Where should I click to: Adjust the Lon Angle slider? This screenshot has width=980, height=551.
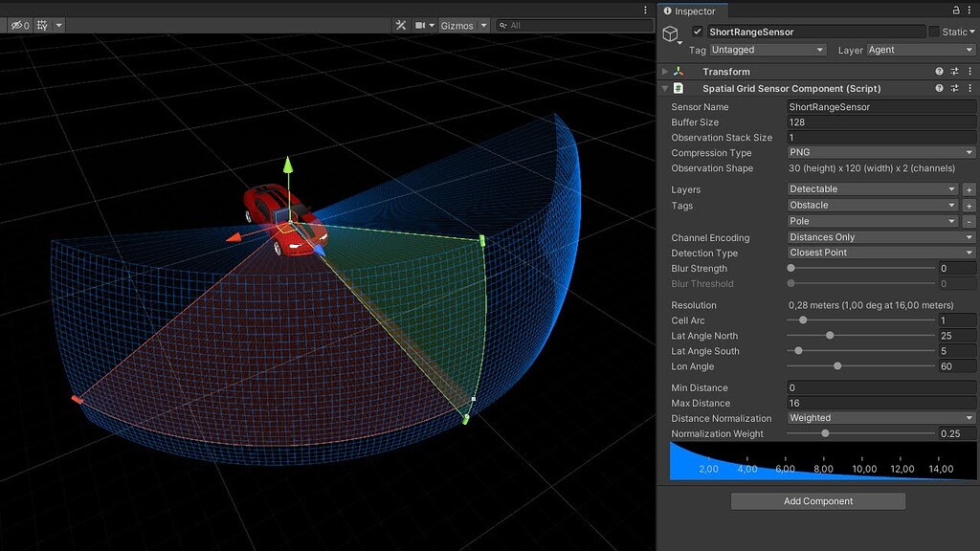[837, 365]
